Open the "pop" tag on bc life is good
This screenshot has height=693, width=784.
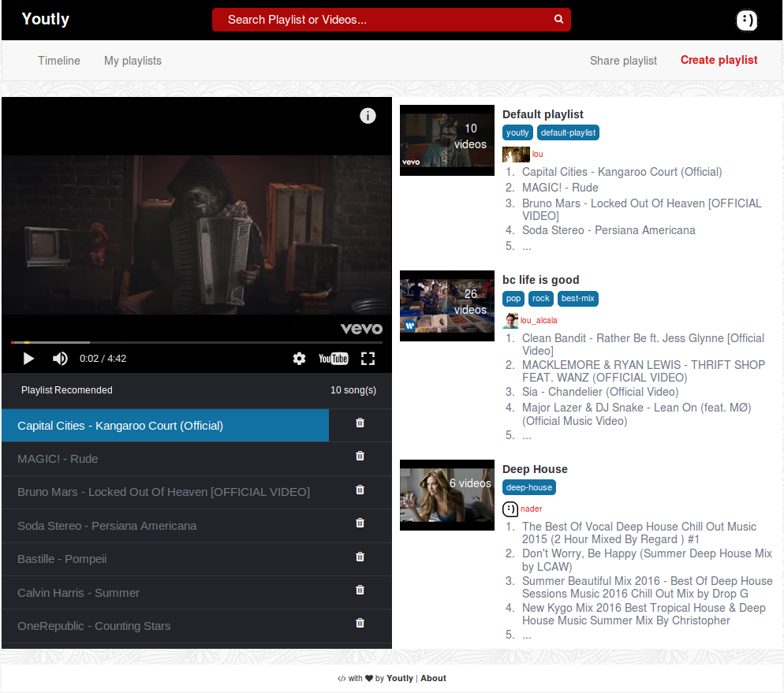[513, 298]
